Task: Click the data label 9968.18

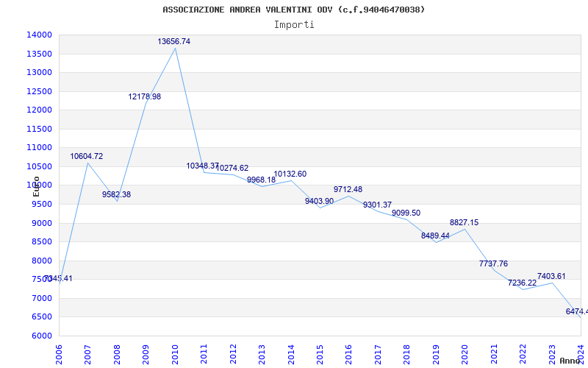Action: coord(261,180)
